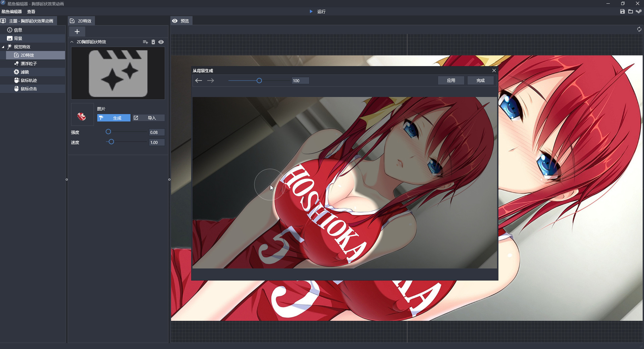Image resolution: width=644 pixels, height=349 pixels.
Task: Click the 应用 button in dialog
Action: [451, 81]
